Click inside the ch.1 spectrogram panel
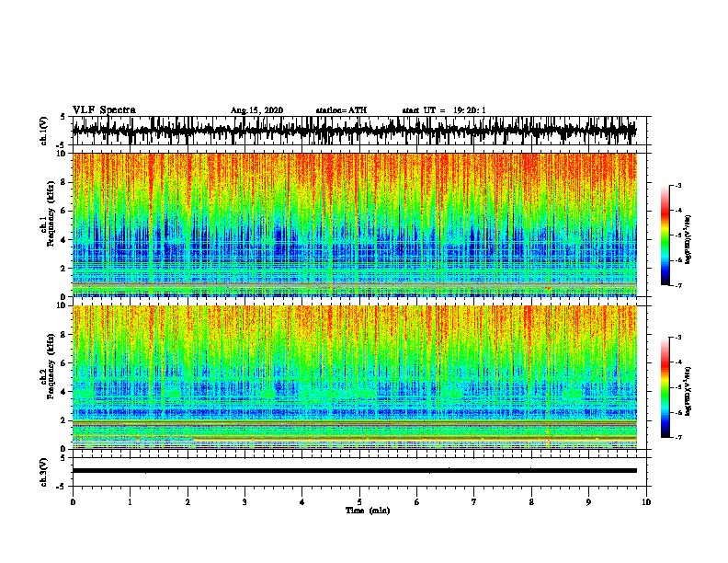Viewport: 728px width, 563px height. pos(354,224)
